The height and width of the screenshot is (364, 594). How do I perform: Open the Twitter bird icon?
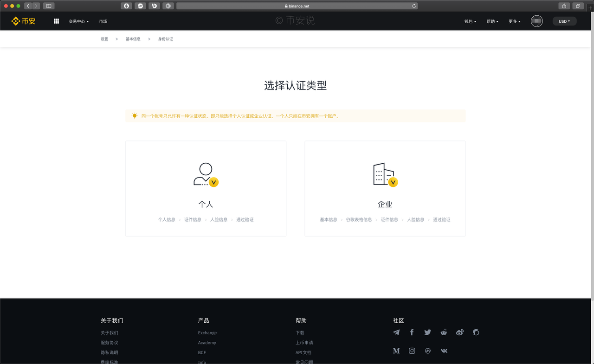click(x=427, y=332)
